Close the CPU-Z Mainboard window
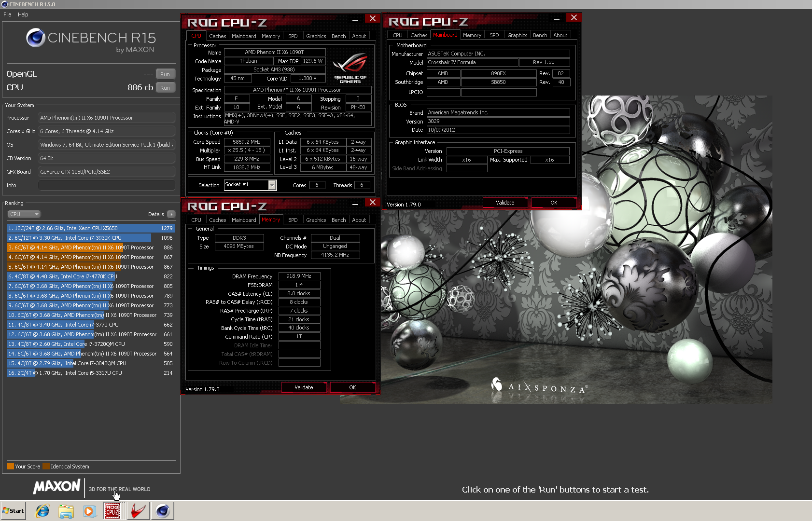The height and width of the screenshot is (521, 812). 574,17
